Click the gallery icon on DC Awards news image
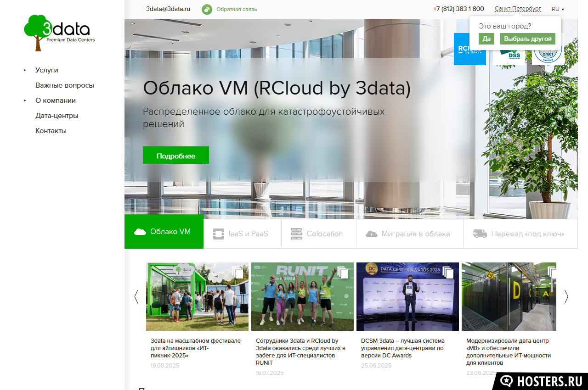The image size is (588, 390). point(448,273)
